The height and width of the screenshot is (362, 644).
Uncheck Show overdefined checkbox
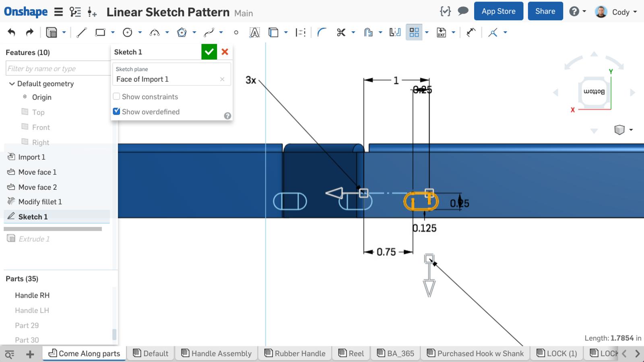117,111
